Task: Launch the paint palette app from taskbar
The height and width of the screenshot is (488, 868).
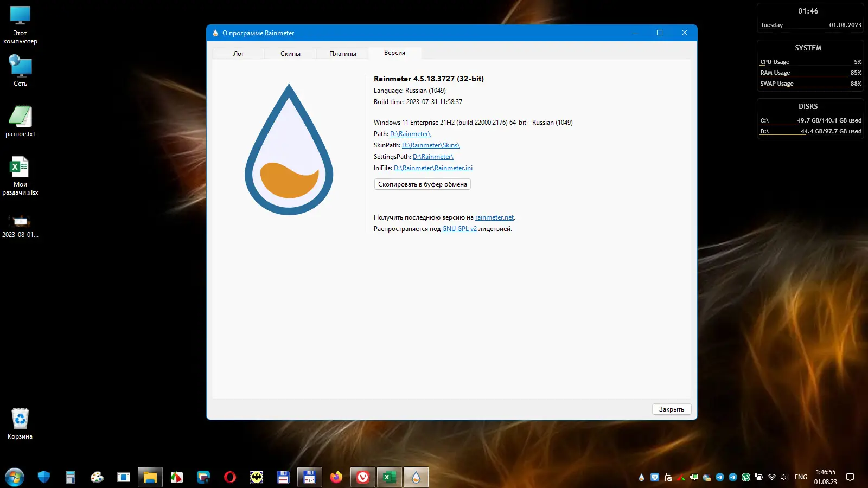Action: [97, 477]
